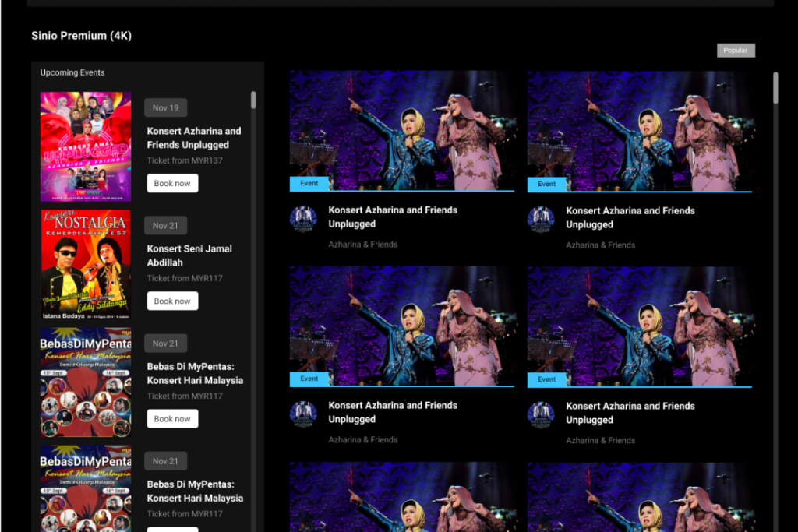Select Nov 21 badge above the upper Bebas Di MyPentas
Image resolution: width=798 pixels, height=532 pixels.
(165, 344)
